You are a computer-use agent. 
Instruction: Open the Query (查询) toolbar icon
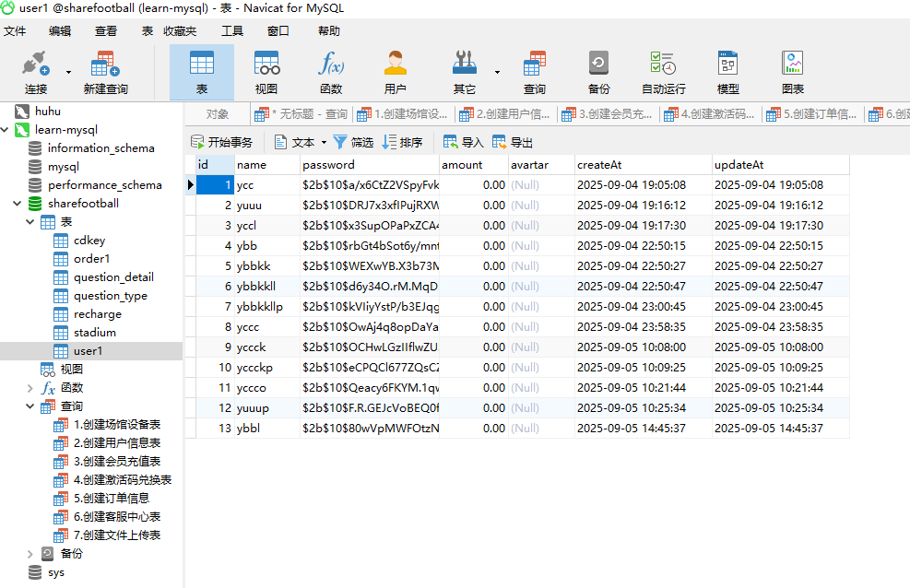(535, 72)
